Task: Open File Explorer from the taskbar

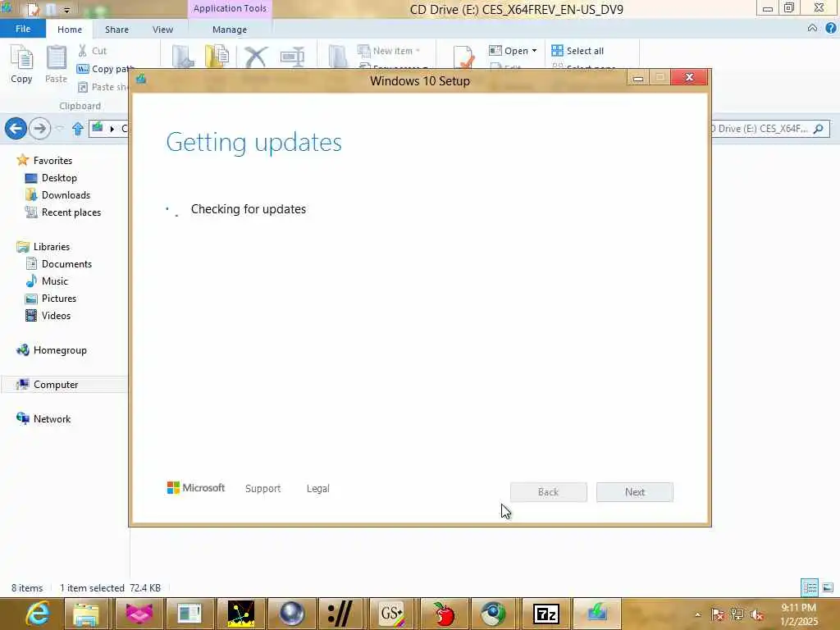Action: tap(85, 614)
